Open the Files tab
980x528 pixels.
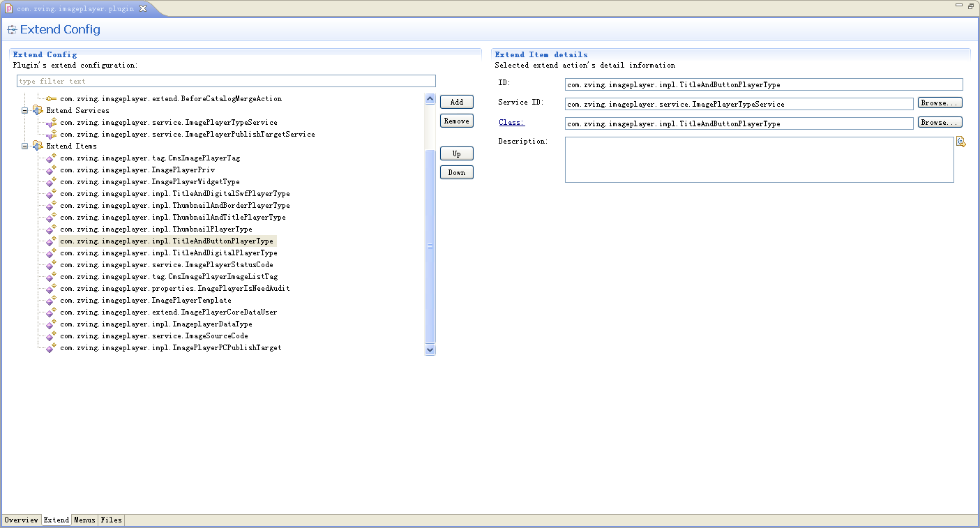111,520
